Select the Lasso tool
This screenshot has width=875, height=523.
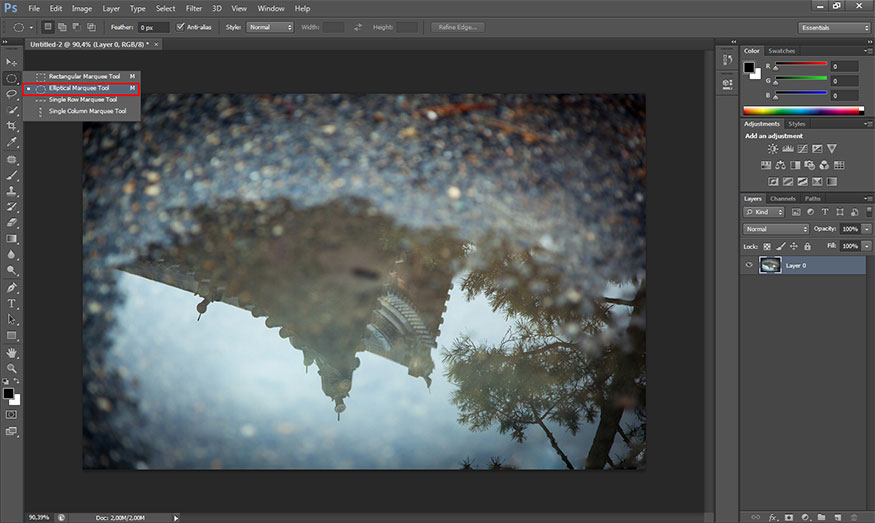point(12,94)
